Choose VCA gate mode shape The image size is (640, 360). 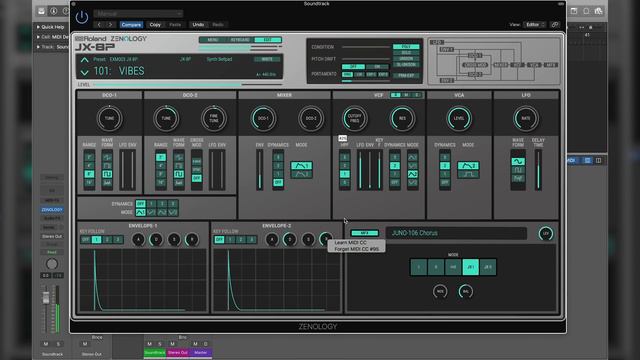(468, 174)
